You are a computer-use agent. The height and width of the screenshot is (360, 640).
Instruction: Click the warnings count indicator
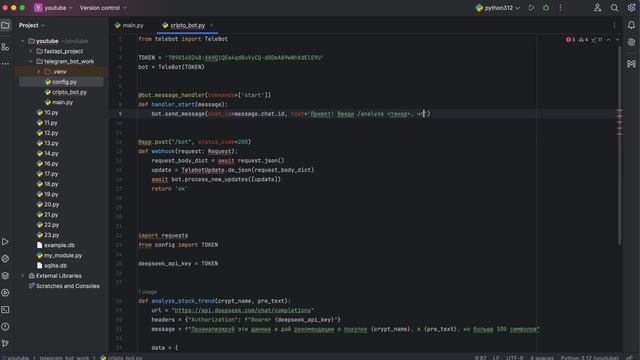(x=583, y=40)
